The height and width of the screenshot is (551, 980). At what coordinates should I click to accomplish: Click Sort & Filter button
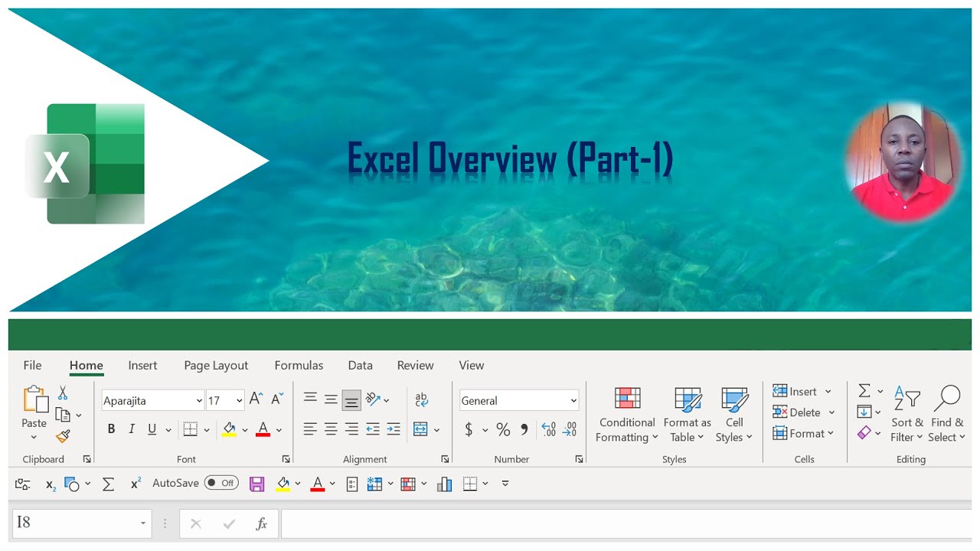point(907,415)
